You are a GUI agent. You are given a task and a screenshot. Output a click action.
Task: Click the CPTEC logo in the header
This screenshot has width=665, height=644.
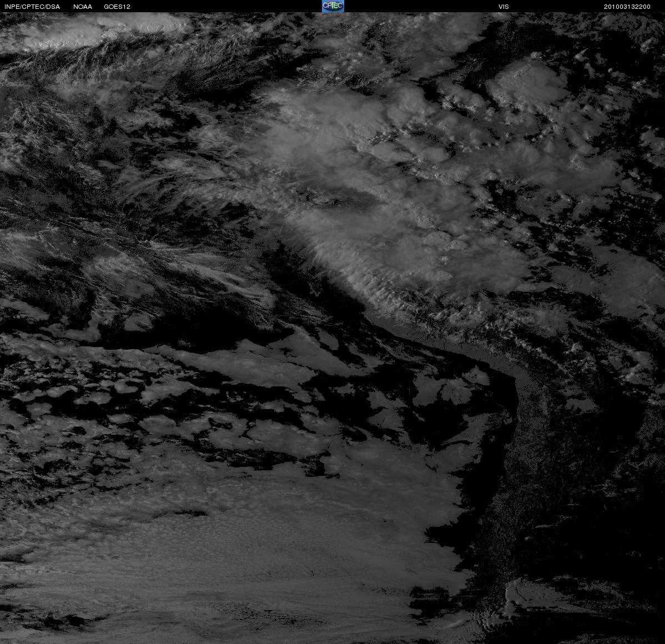click(333, 6)
